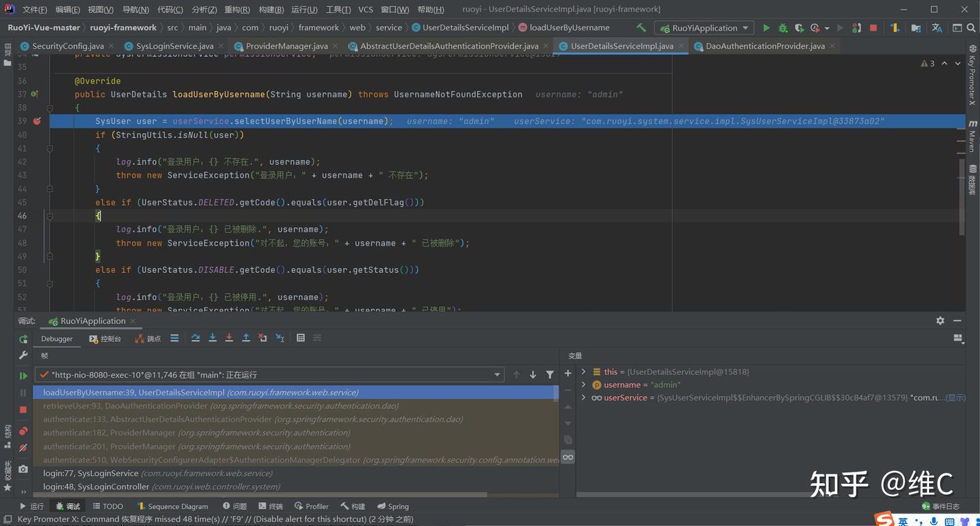Expand the userService variable node
This screenshot has width=980, height=526.
pos(583,397)
